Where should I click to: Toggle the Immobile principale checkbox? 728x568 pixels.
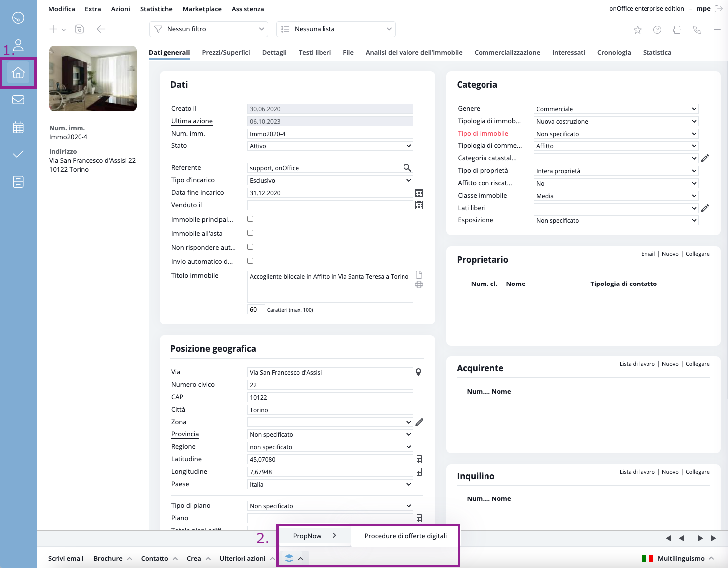(x=250, y=219)
